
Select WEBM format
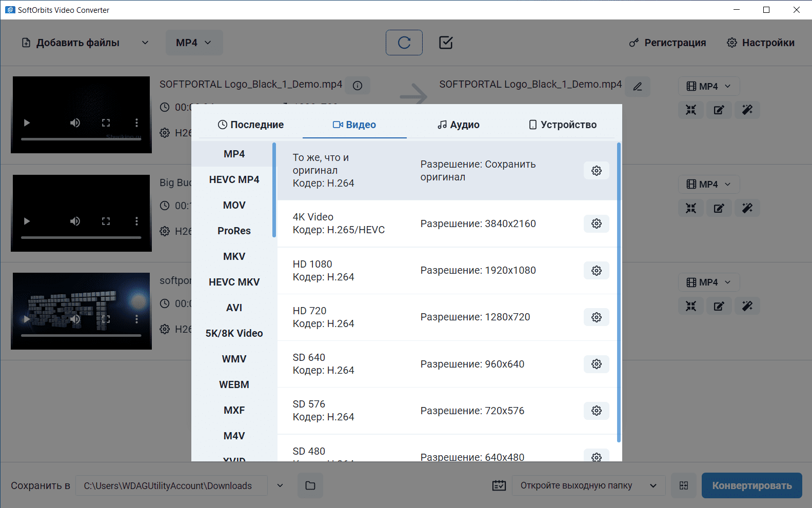coord(234,384)
